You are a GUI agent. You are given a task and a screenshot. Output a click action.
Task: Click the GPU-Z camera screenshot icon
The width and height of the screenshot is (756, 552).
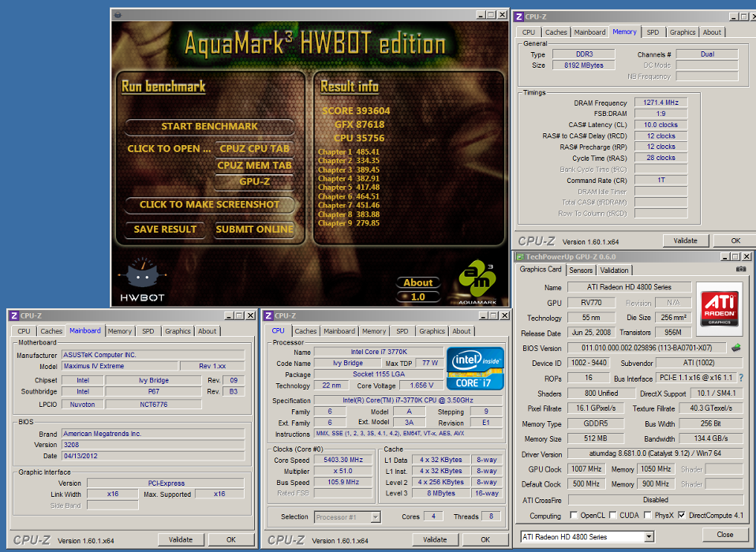pos(741,269)
